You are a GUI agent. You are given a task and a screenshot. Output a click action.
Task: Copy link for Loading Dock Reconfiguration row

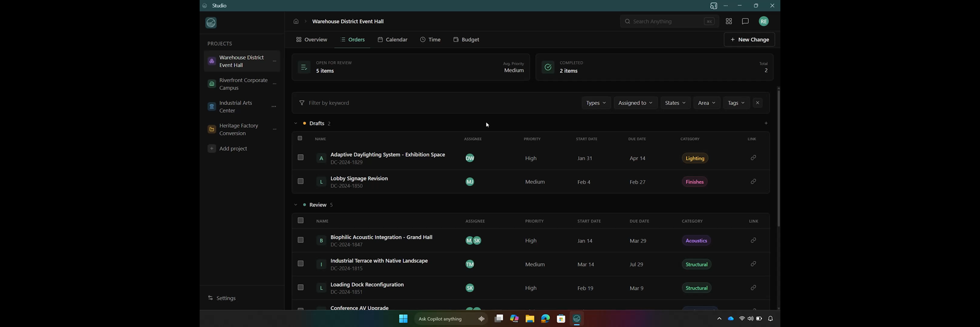tap(753, 287)
